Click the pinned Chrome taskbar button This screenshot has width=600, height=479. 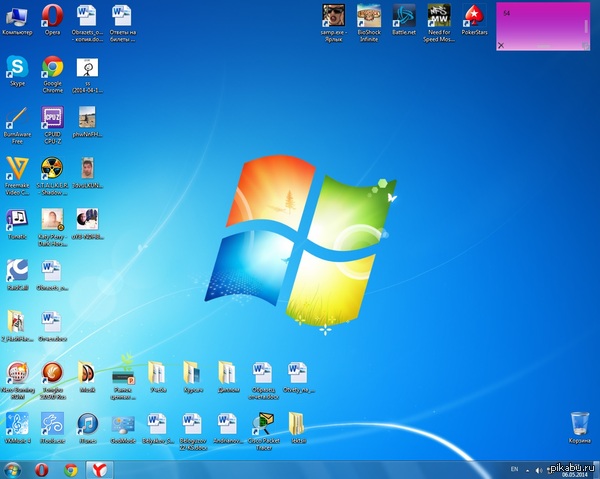point(71,468)
